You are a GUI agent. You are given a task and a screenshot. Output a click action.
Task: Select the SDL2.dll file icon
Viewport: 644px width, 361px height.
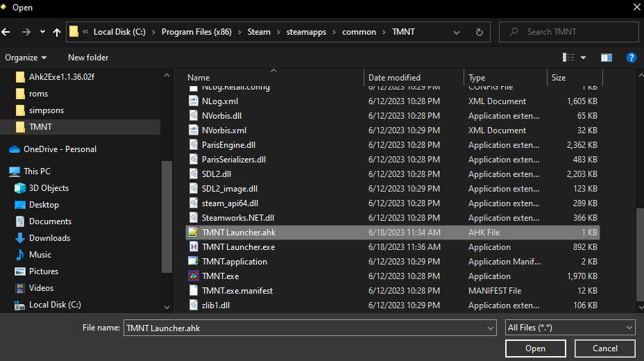pos(194,174)
